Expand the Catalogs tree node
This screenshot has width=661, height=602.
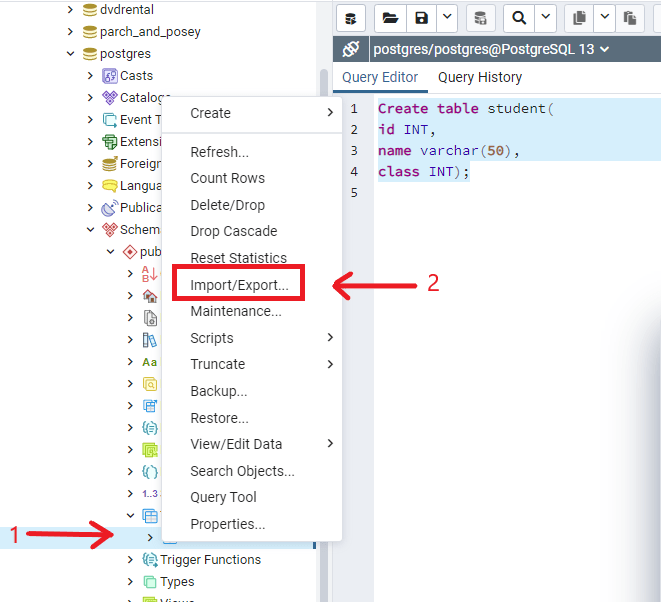pyautogui.click(x=90, y=97)
